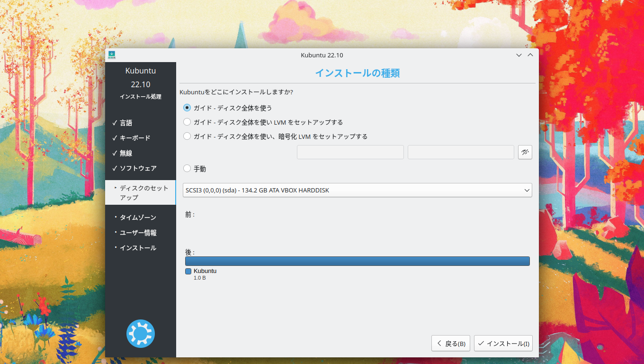Image resolution: width=644 pixels, height=364 pixels.
Task: Click the blue Kubuntu partition bar
Action: pyautogui.click(x=358, y=261)
